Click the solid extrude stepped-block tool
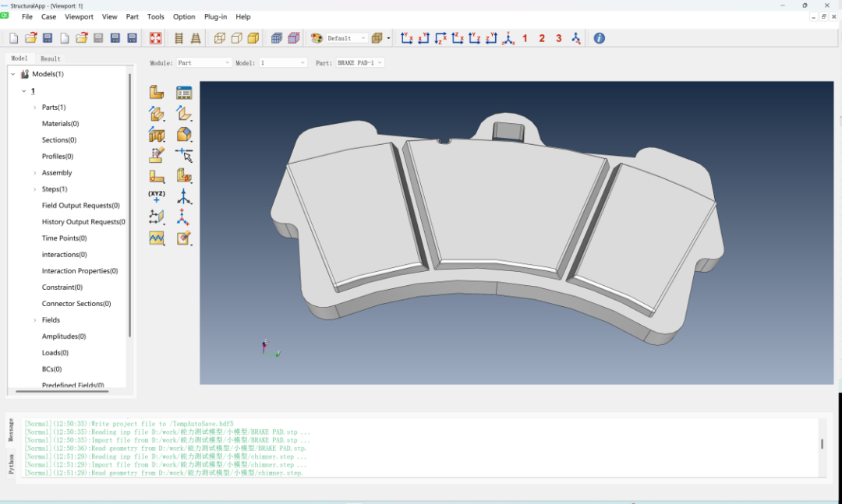The image size is (842, 504). coord(156,113)
